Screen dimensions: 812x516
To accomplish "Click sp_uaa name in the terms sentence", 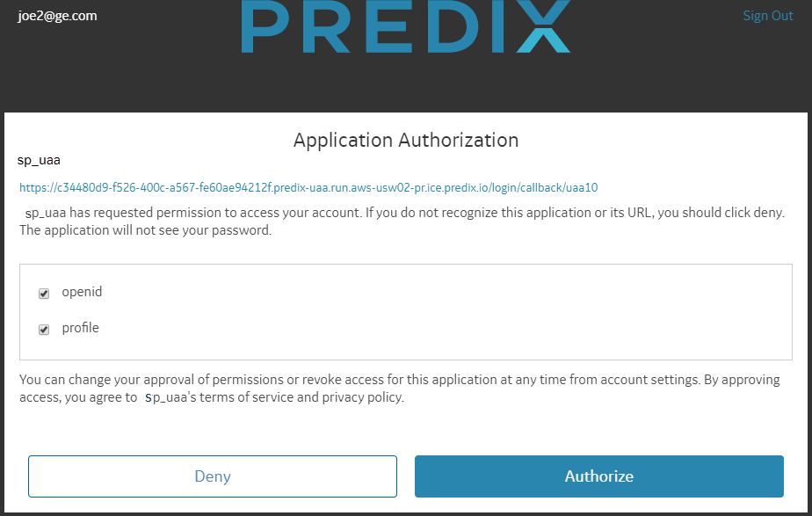I will [x=166, y=397].
